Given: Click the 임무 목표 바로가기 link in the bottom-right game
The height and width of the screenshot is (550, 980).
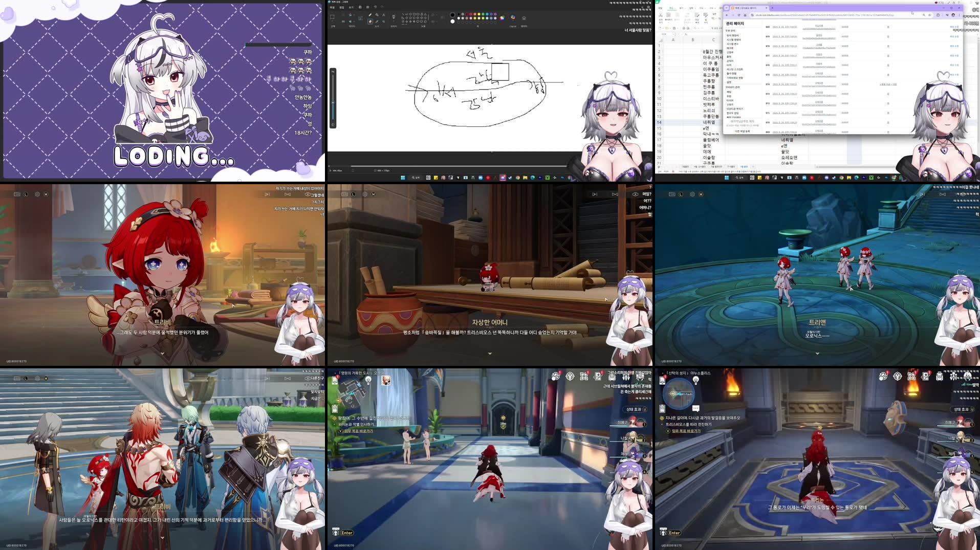Looking at the screenshot, I should (x=686, y=431).
